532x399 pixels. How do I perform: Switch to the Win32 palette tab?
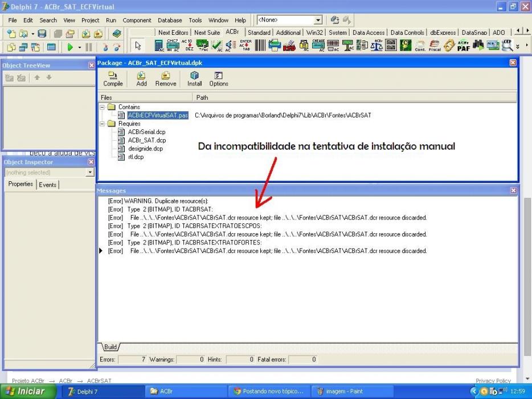pos(314,32)
